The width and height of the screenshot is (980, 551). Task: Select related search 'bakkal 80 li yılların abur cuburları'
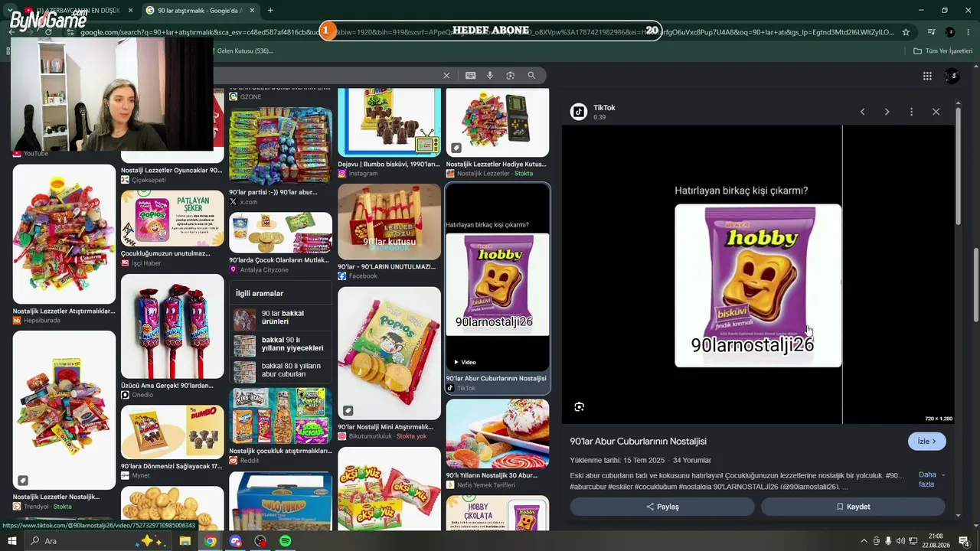pyautogui.click(x=280, y=371)
